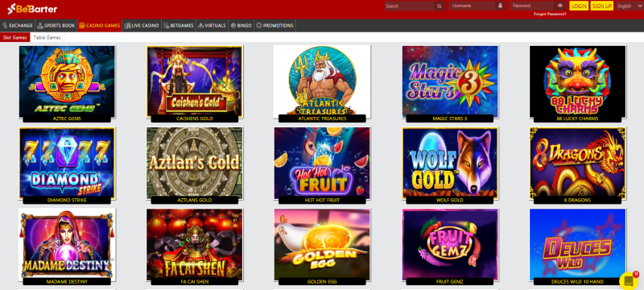This screenshot has height=290, width=644.
Task: Launch Diamond Strike game thumbnail
Action: 67,162
